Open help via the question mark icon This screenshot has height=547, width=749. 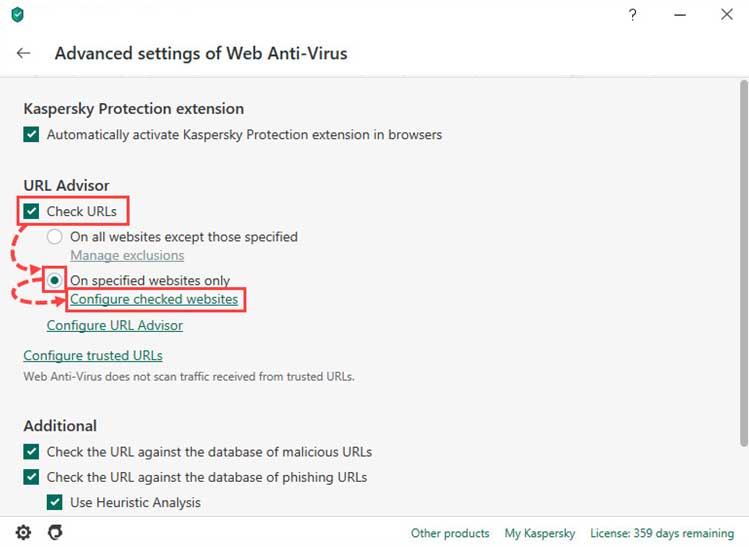pos(632,15)
